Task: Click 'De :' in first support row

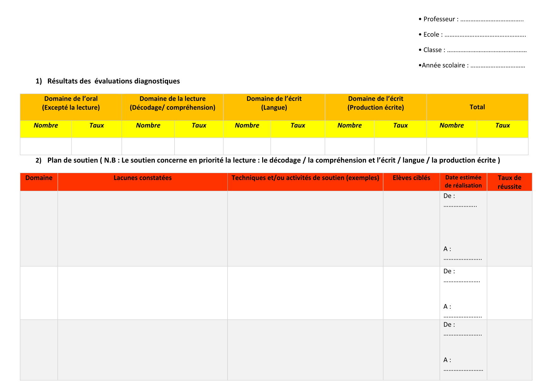Action: (449, 196)
